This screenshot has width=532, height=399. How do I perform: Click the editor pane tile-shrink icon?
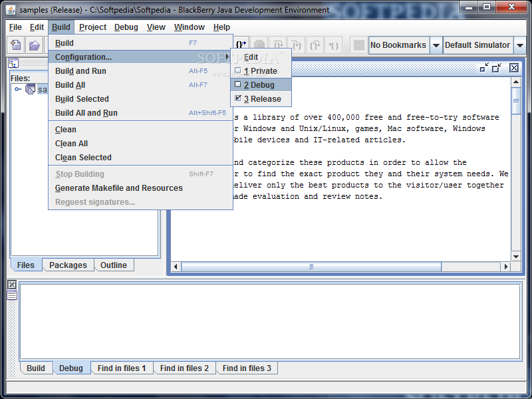point(484,68)
